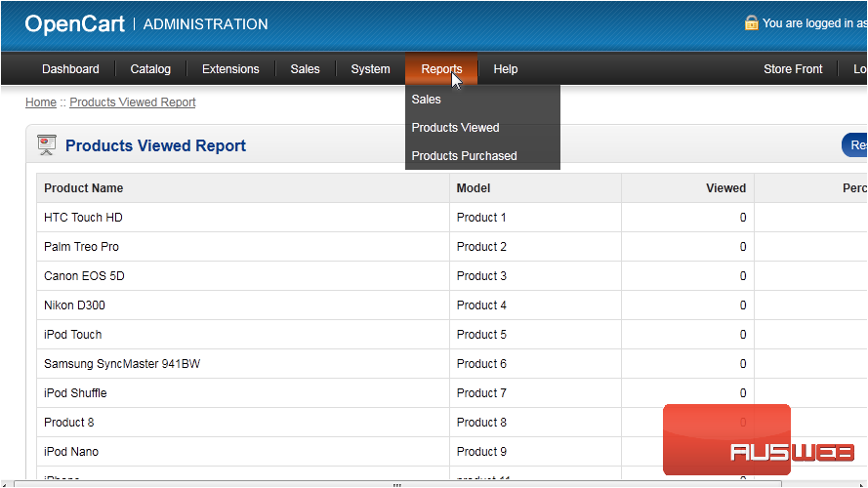Click the viewed count for HTC Touch HD
The width and height of the screenshot is (868, 488).
743,218
